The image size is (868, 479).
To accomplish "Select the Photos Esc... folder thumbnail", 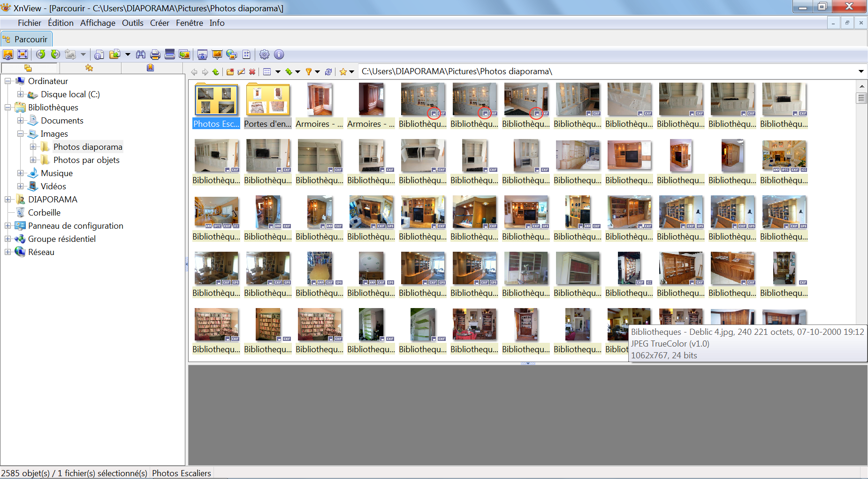I will click(216, 106).
